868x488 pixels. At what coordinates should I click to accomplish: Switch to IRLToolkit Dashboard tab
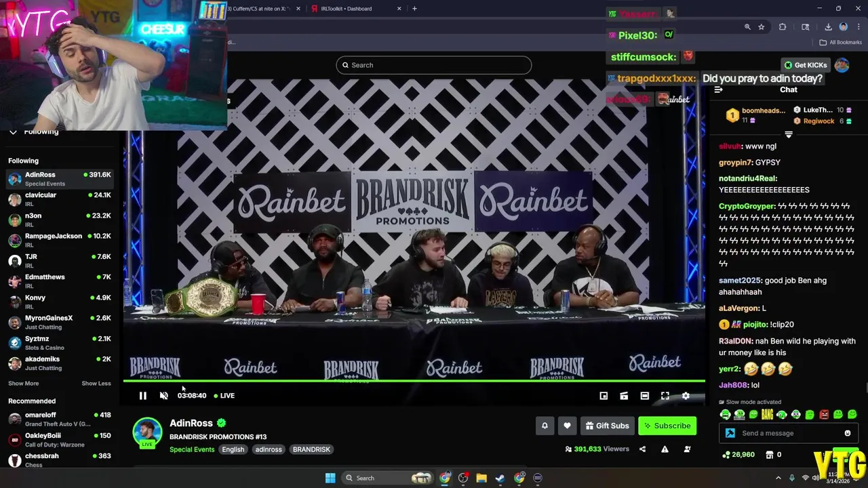(x=356, y=9)
